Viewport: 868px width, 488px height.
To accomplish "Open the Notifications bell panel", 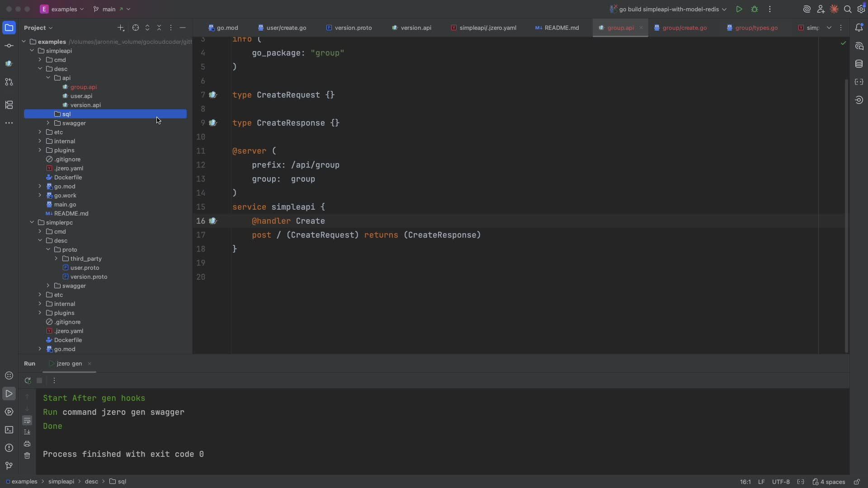I will click(859, 28).
